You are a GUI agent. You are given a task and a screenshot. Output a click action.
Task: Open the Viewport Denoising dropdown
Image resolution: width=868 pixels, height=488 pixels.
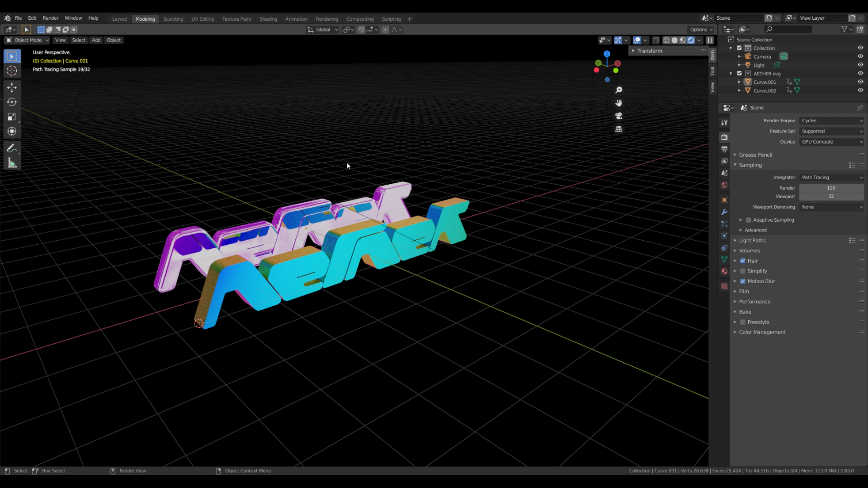[x=831, y=207]
